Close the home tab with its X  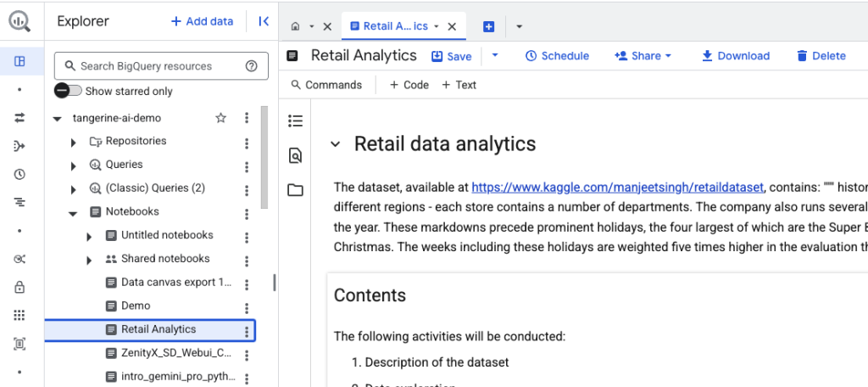coord(327,26)
